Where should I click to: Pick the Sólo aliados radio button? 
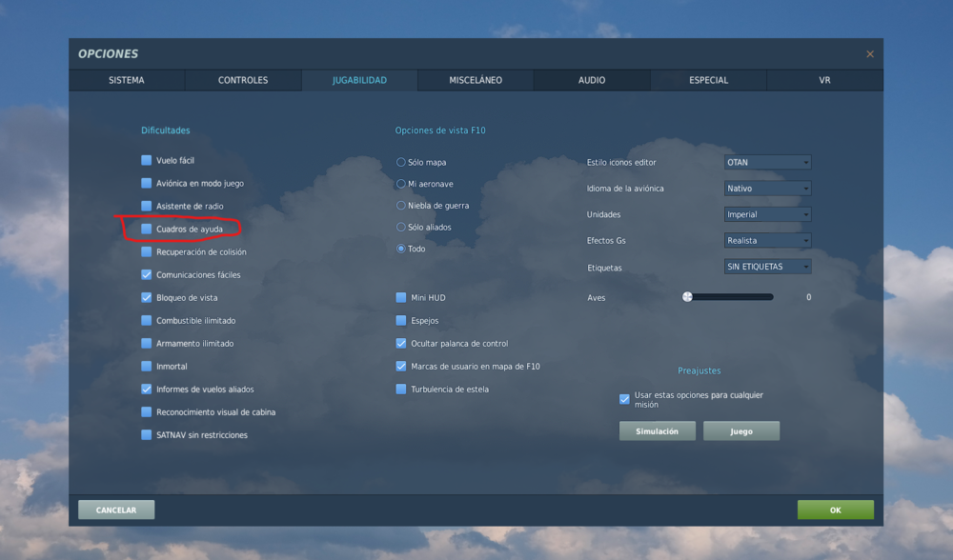400,228
